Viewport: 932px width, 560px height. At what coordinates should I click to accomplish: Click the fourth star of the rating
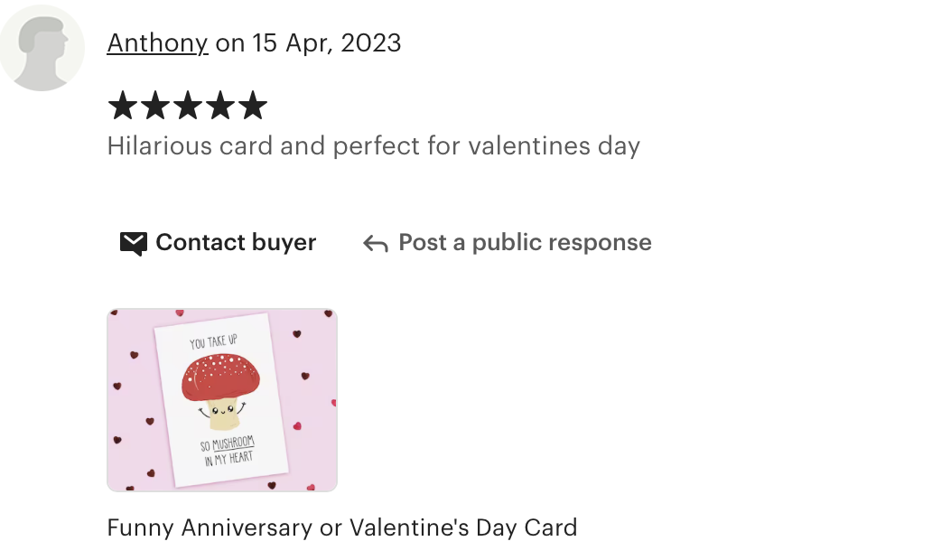tap(220, 105)
